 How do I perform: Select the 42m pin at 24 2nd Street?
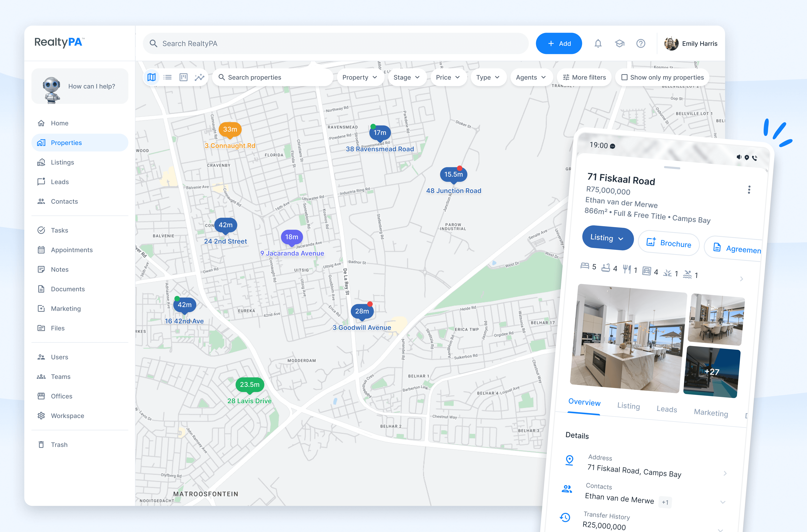[x=225, y=225]
